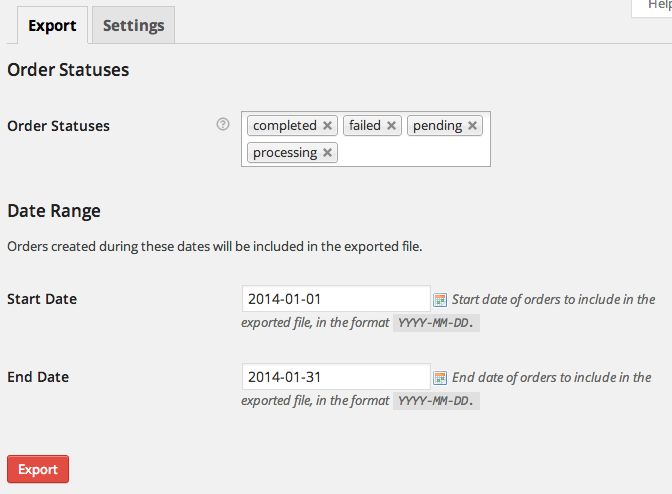Screen dimensions: 672x494
Task: Open the Help tab at top right
Action: point(652,7)
